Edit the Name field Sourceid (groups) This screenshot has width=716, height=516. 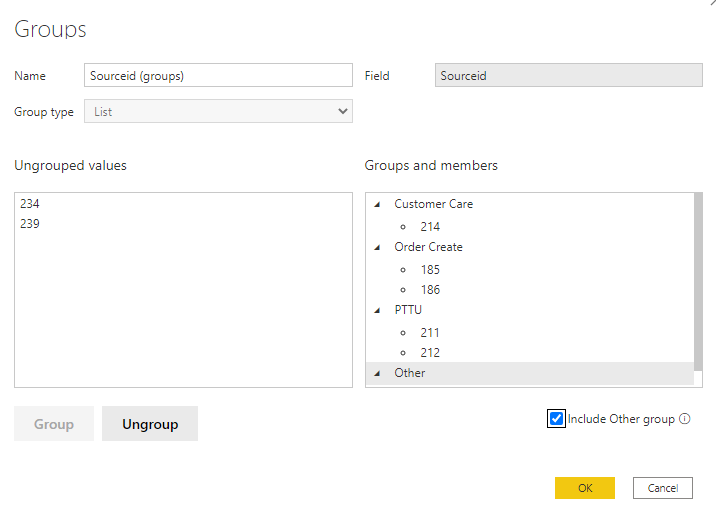point(218,75)
